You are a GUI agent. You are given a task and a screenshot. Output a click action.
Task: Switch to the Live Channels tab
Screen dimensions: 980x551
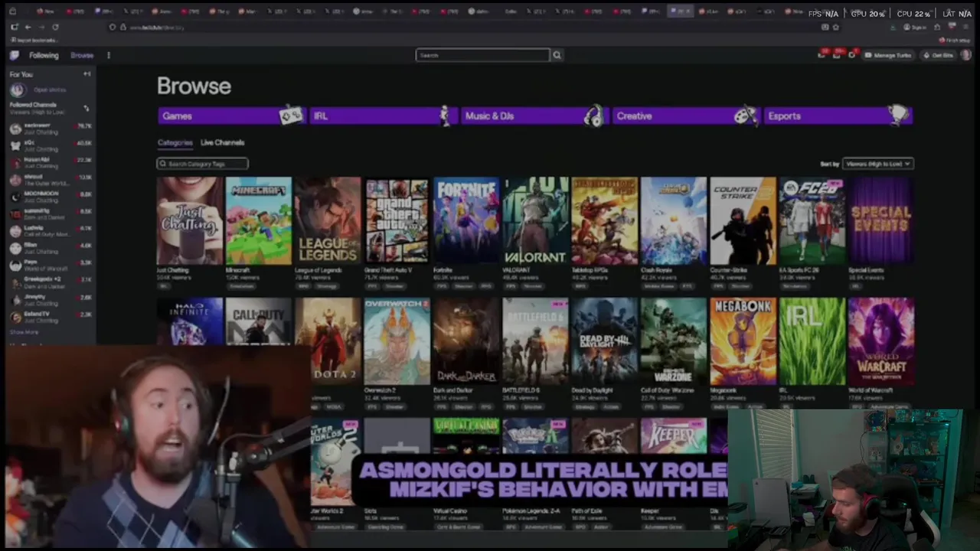pyautogui.click(x=222, y=142)
